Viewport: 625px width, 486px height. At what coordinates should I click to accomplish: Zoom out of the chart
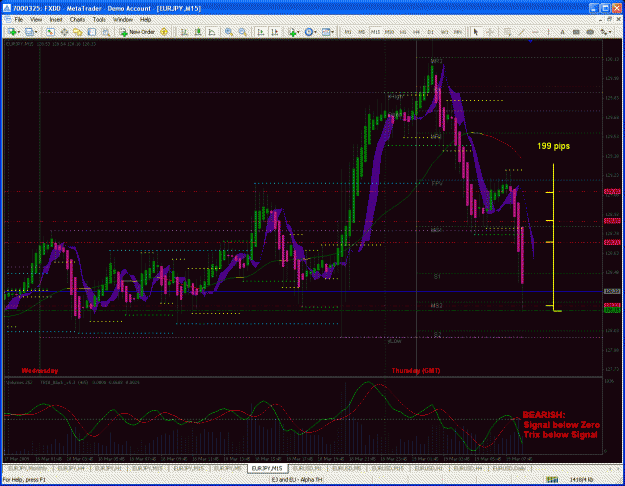click(242, 32)
